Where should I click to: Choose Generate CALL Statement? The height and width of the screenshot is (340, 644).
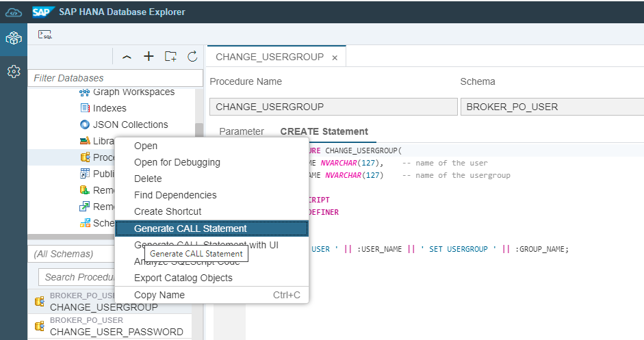[x=211, y=228]
